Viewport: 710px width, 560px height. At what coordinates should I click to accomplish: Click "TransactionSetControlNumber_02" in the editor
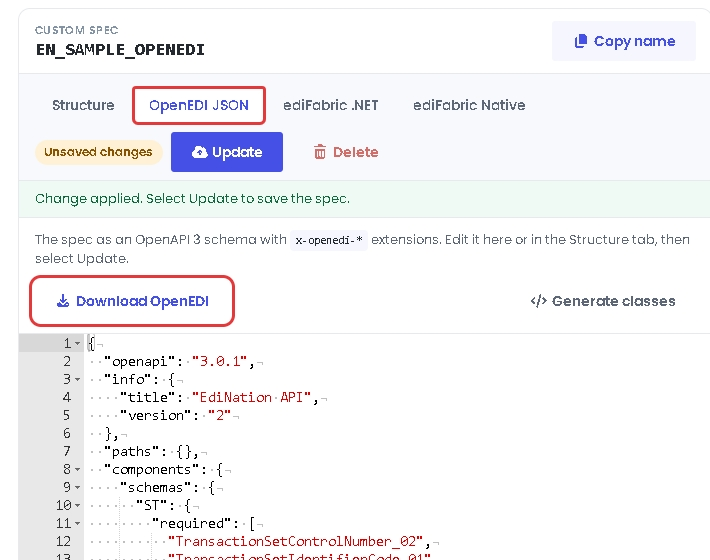coord(296,541)
